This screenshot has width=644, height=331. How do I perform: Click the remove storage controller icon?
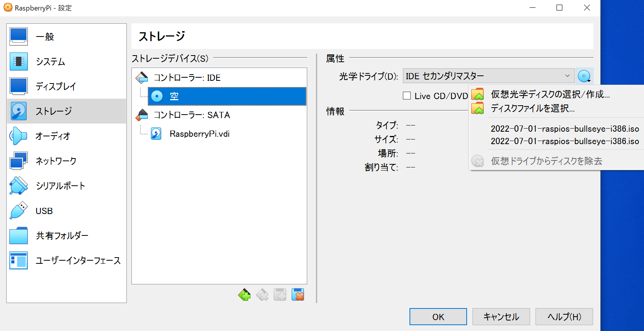pos(262,295)
